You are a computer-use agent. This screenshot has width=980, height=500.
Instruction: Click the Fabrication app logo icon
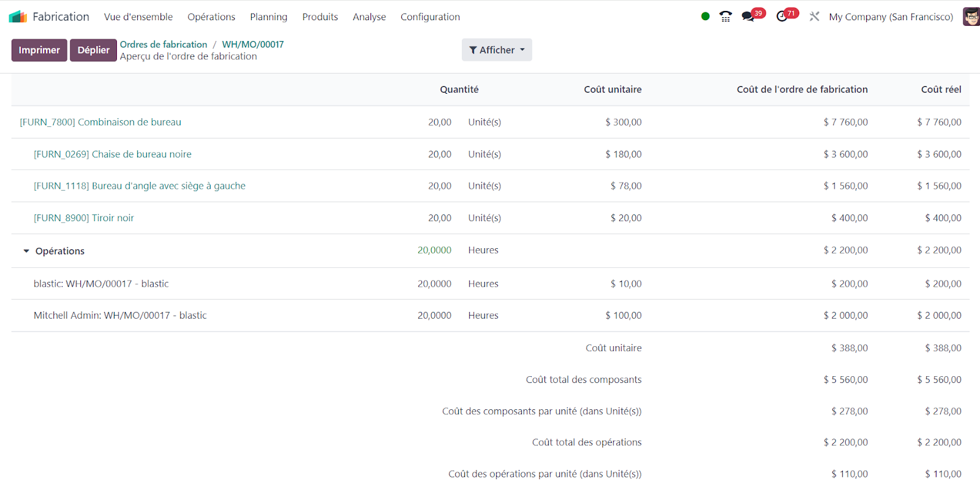[x=18, y=17]
